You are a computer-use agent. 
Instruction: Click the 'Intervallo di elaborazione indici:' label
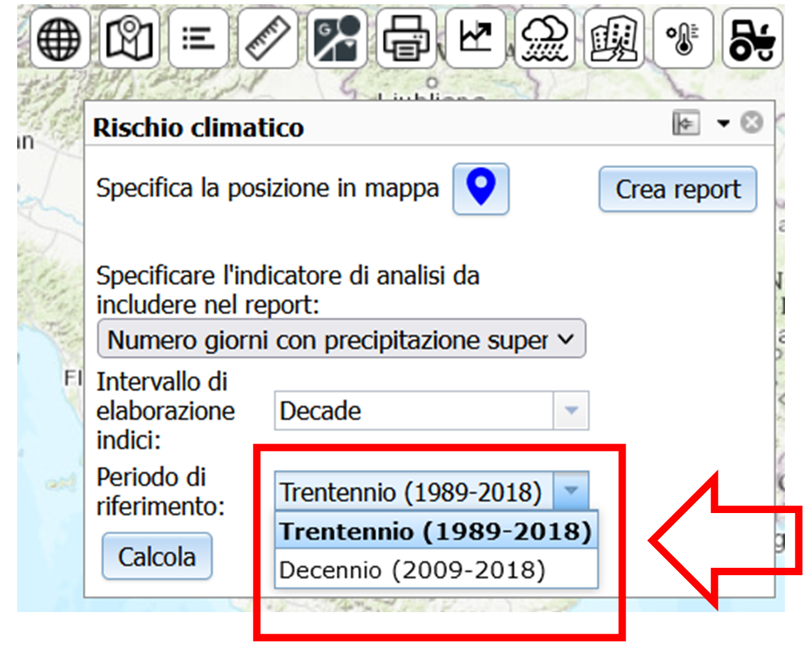[x=165, y=410]
